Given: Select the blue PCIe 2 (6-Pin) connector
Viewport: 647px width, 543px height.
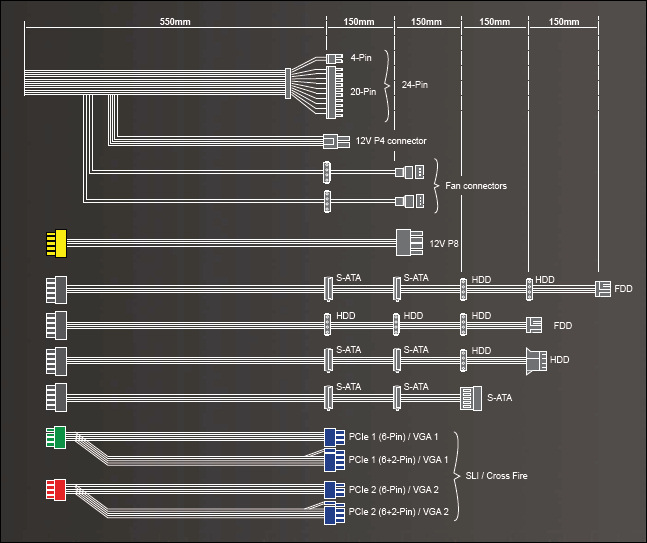Looking at the screenshot, I should 335,489.
